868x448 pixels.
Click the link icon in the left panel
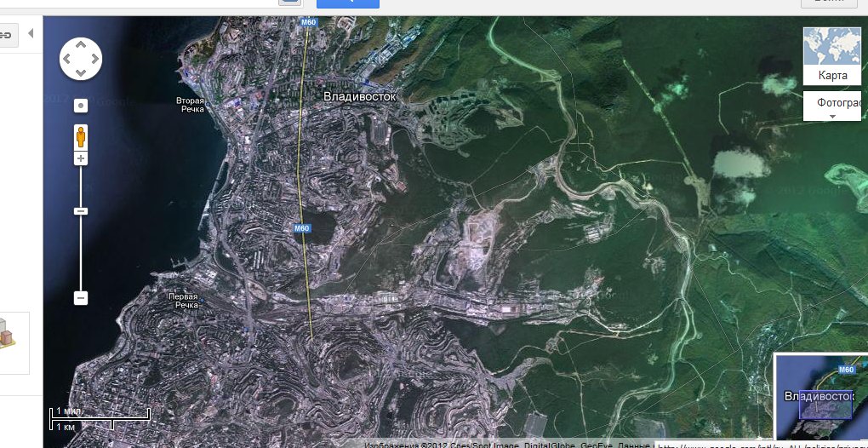tap(5, 34)
